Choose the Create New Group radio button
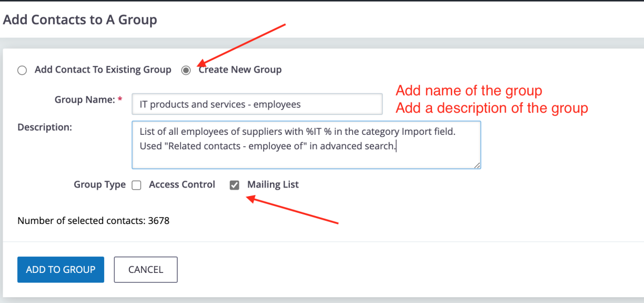 (x=186, y=70)
